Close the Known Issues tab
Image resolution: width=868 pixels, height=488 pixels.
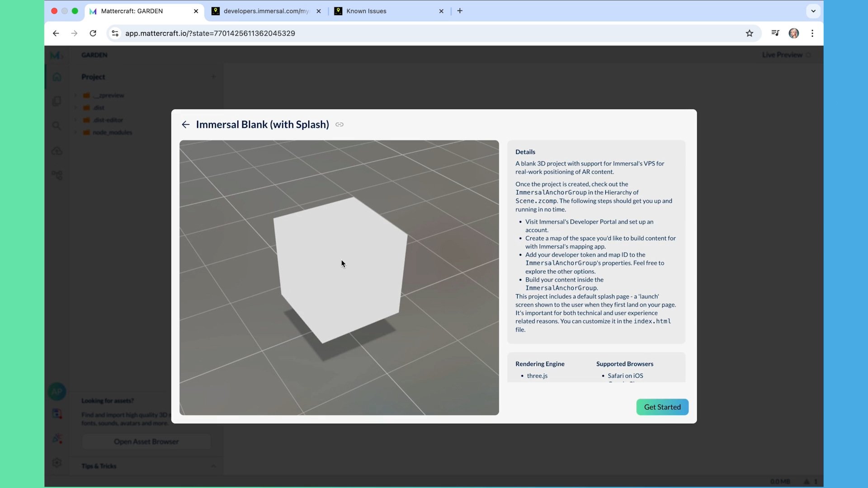(x=441, y=11)
